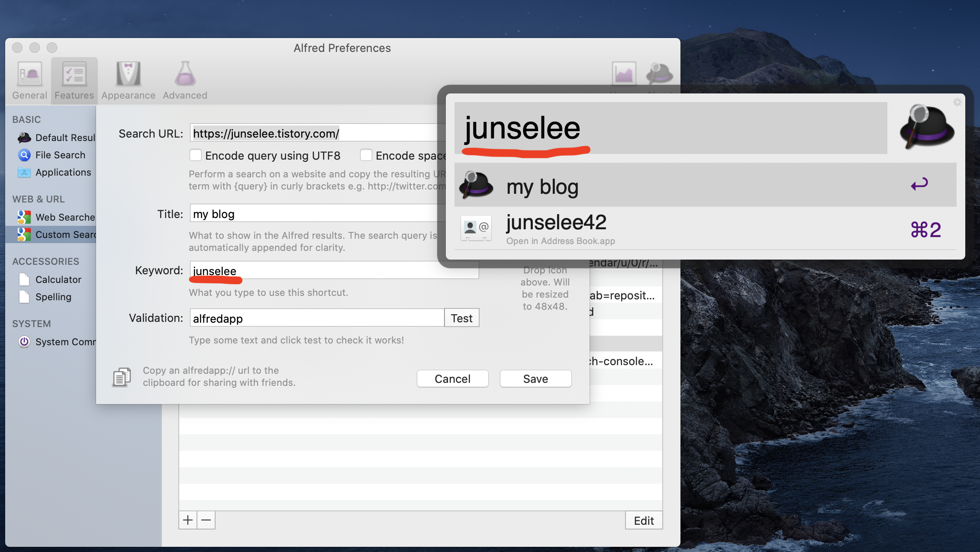Enable Encode query using UTF8
Viewport: 980px width, 552px height.
click(196, 155)
